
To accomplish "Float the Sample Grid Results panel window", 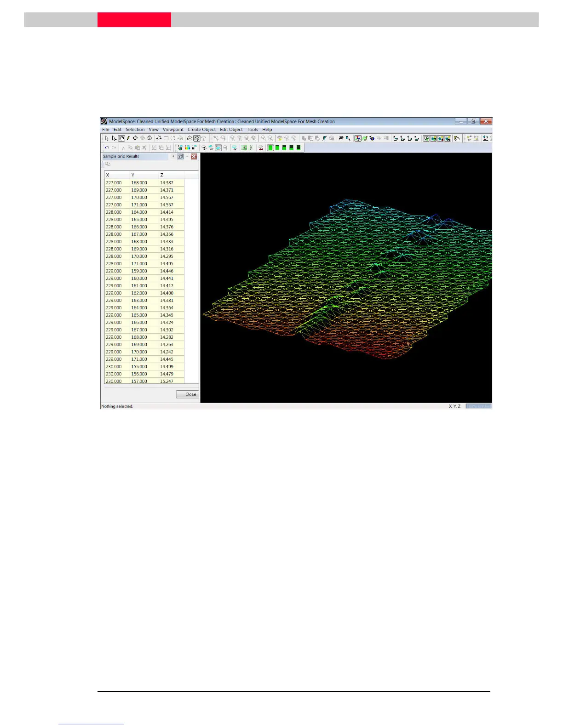I will click(180, 156).
